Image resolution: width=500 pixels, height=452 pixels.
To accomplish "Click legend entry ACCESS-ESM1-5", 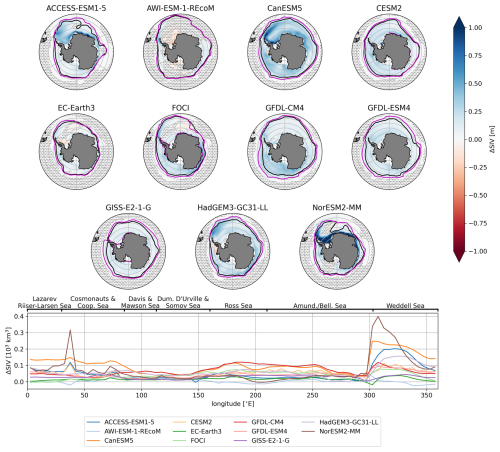I will pos(121,422).
